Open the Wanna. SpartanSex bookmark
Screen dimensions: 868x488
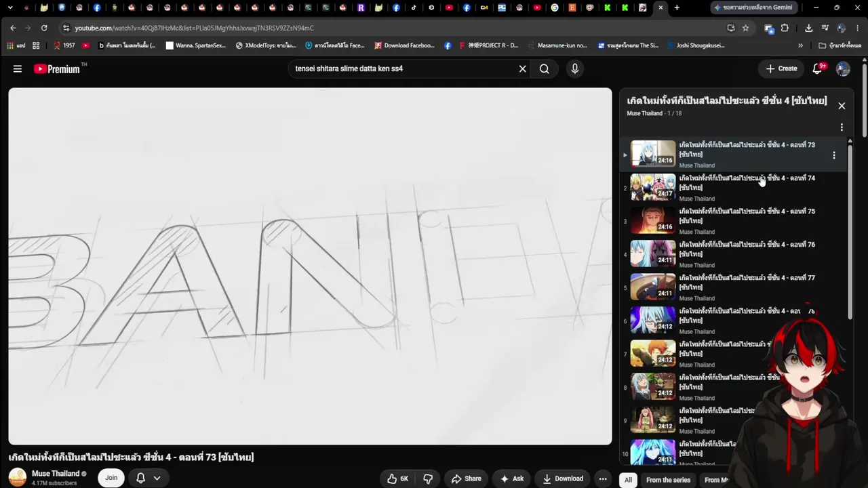196,45
